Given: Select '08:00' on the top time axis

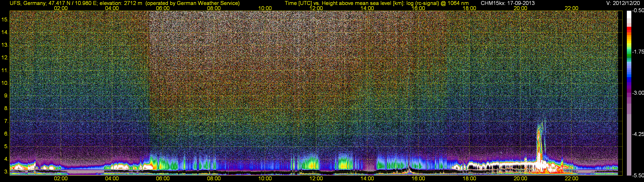Looking at the screenshot, I should click(x=214, y=8).
